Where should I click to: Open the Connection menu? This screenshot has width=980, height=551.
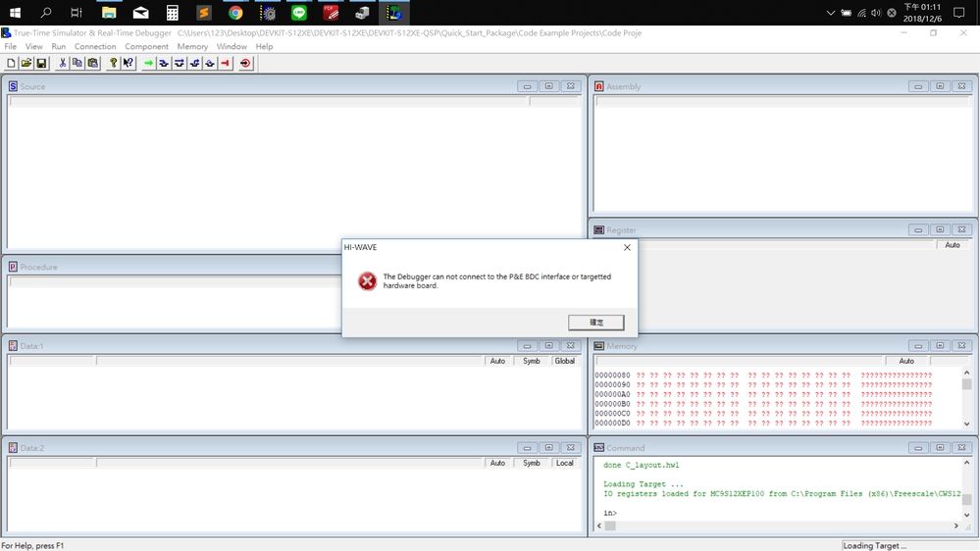coord(95,46)
